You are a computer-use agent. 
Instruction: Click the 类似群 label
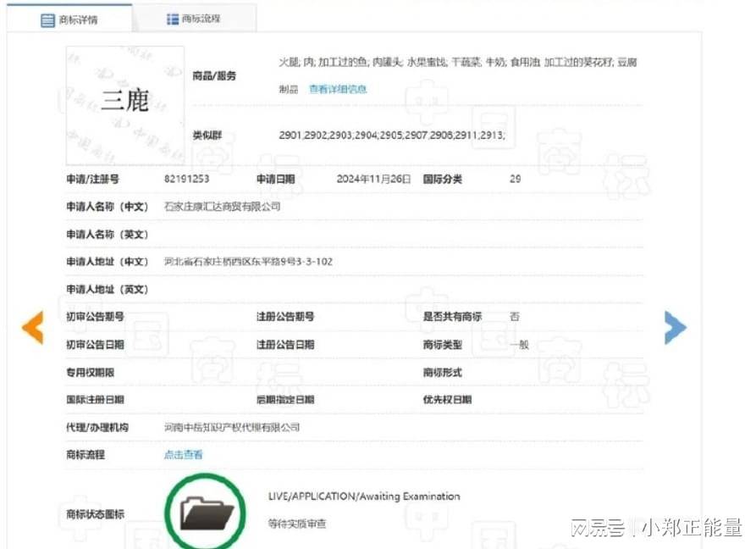(207, 135)
